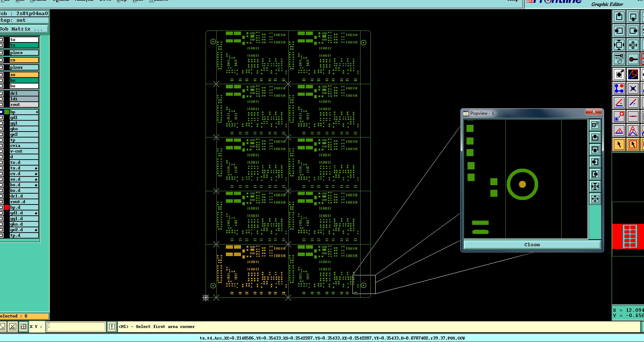Toggle checkbox for layer gko
The height and width of the screenshot is (342, 644).
coord(1,129)
